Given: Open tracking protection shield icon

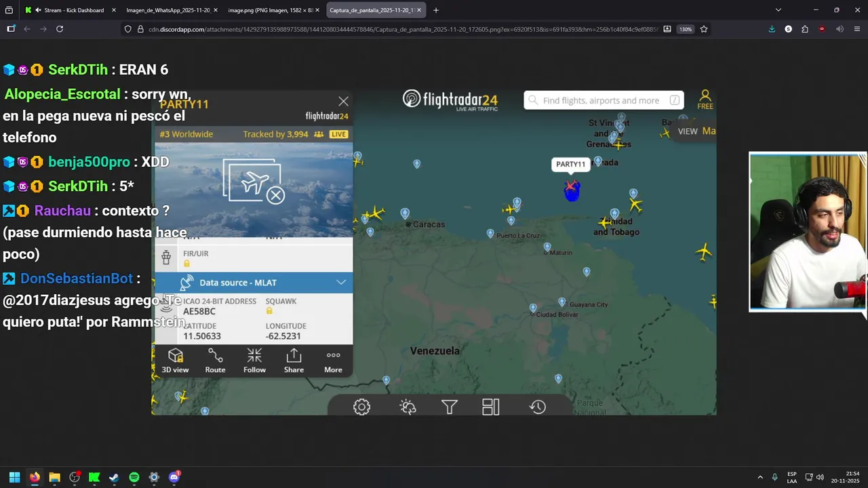Looking at the screenshot, I should tap(127, 29).
